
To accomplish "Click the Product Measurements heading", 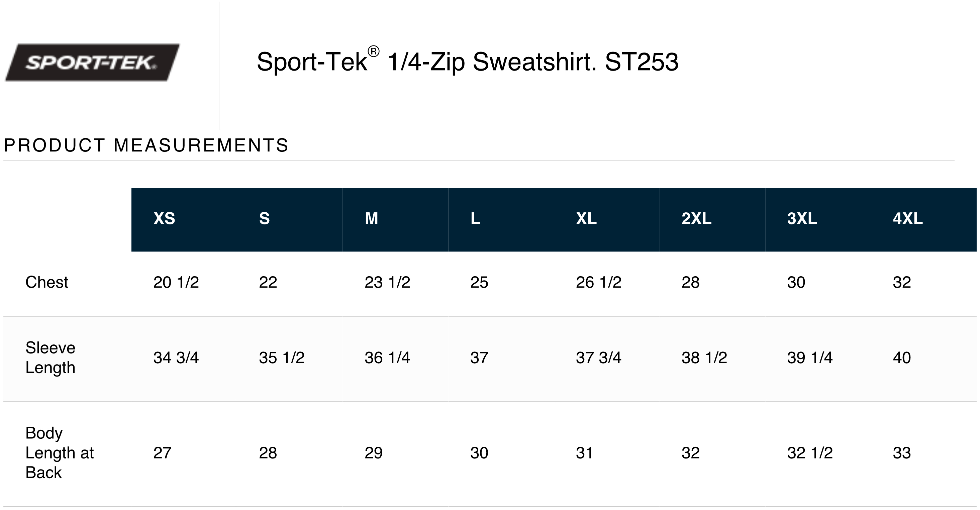I will [146, 145].
